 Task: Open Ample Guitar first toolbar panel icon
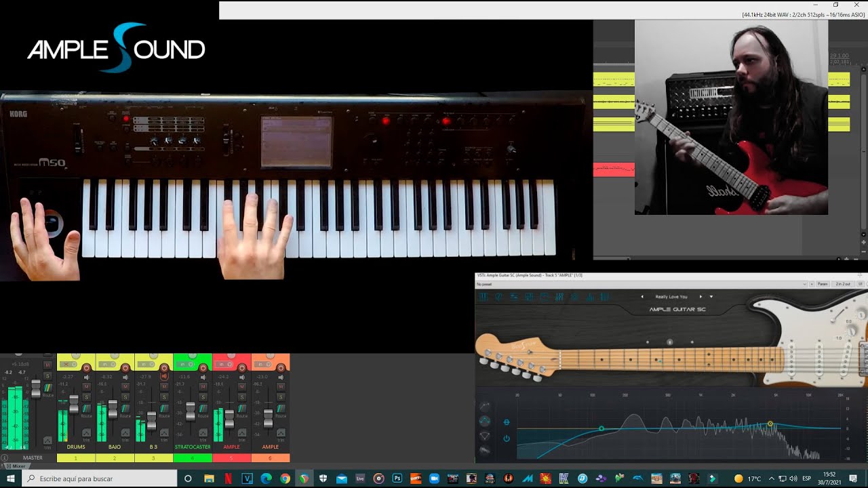483,297
